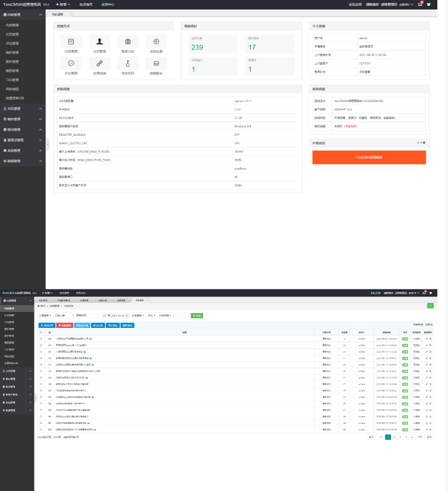
Task: Open the 新增 dropdown in top bar
Action: click(x=64, y=4)
